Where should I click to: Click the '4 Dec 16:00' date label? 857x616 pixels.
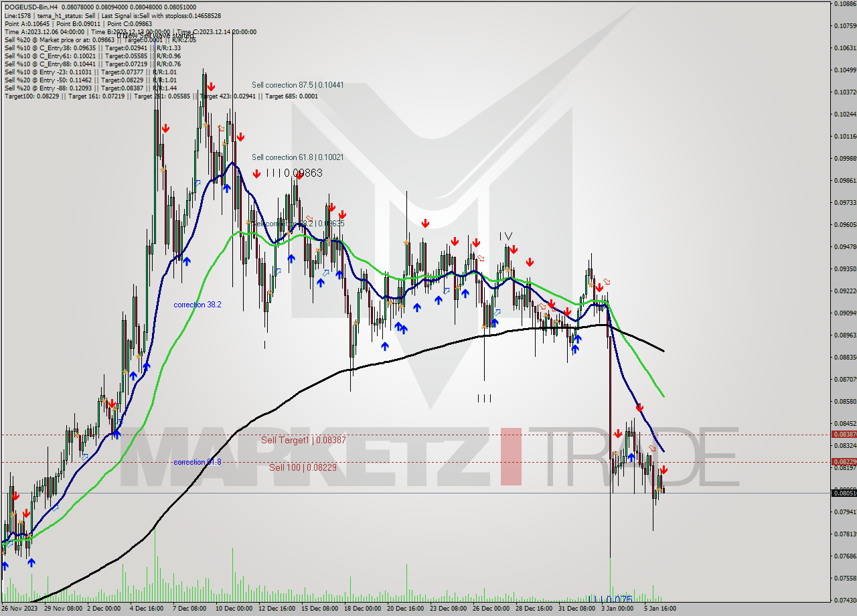(x=147, y=609)
